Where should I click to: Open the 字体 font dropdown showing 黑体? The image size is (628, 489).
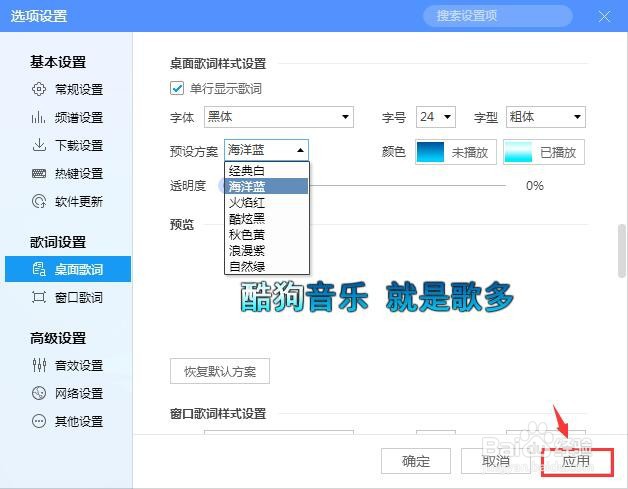tap(279, 117)
